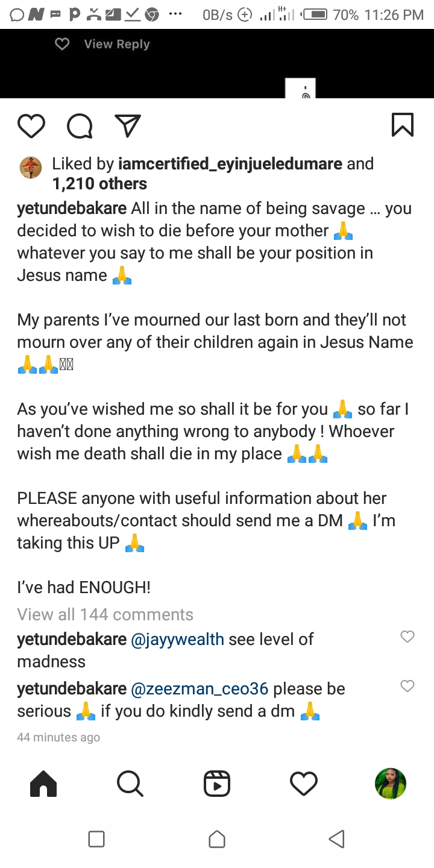The width and height of the screenshot is (434, 868).
Task: Go to the Home tab
Action: (x=43, y=784)
